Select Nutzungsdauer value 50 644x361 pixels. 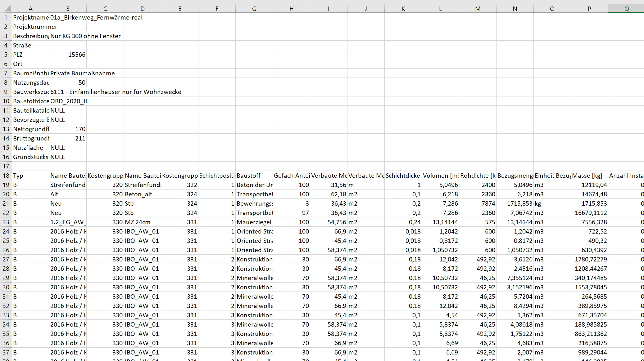68,82
